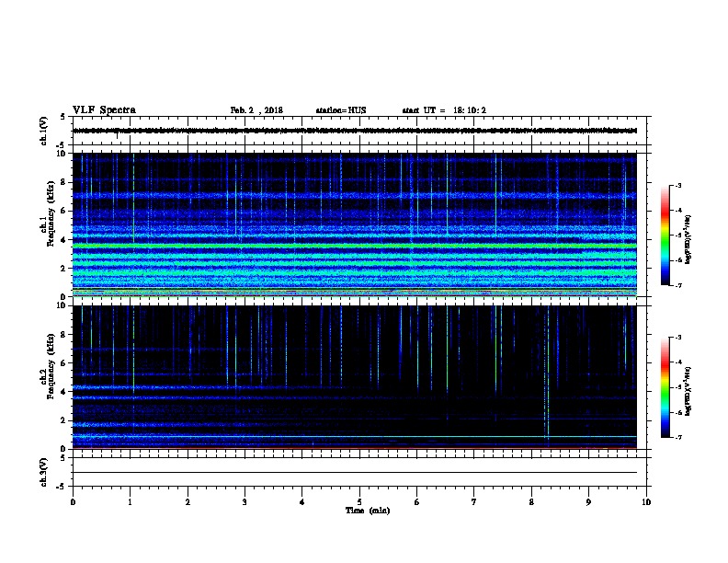Click the "5" tick on ch.1(V) axis
Image resolution: width=728 pixels, height=563 pixels.
tap(63, 117)
